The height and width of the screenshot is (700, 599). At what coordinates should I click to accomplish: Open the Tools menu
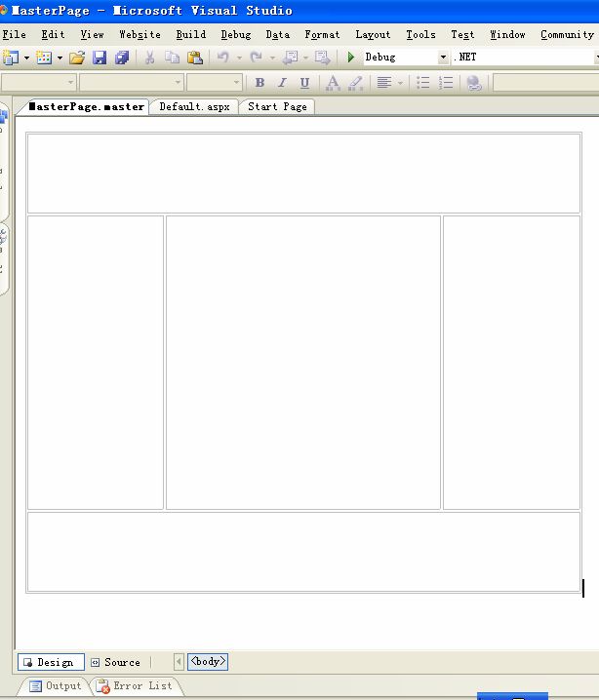(x=420, y=34)
